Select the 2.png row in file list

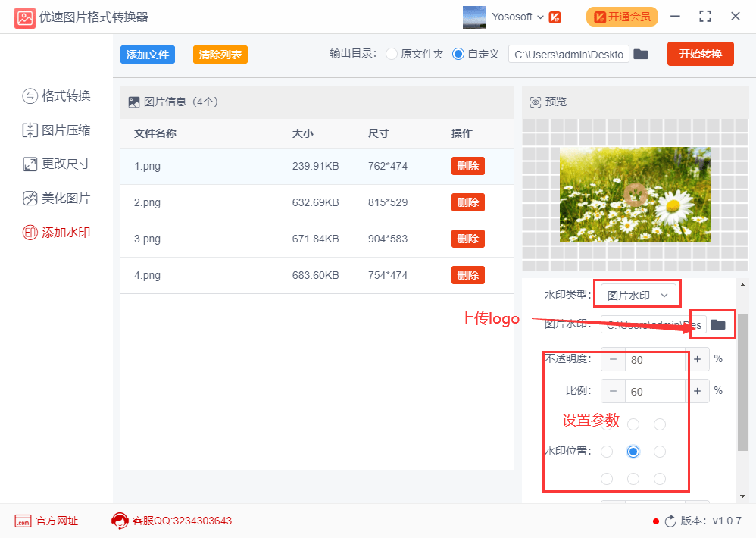[x=317, y=202]
